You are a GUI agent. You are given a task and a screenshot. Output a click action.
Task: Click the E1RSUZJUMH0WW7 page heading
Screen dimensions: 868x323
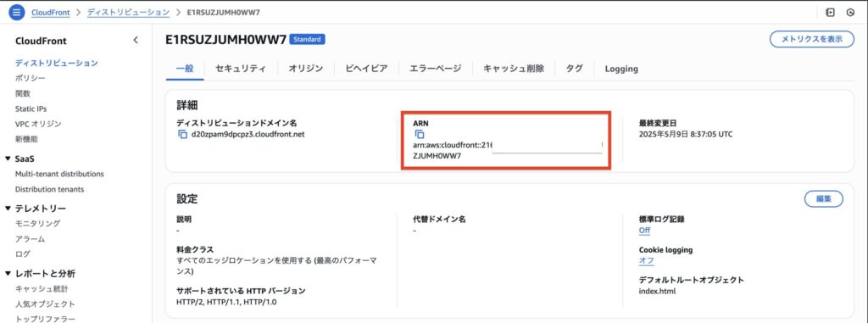point(225,39)
